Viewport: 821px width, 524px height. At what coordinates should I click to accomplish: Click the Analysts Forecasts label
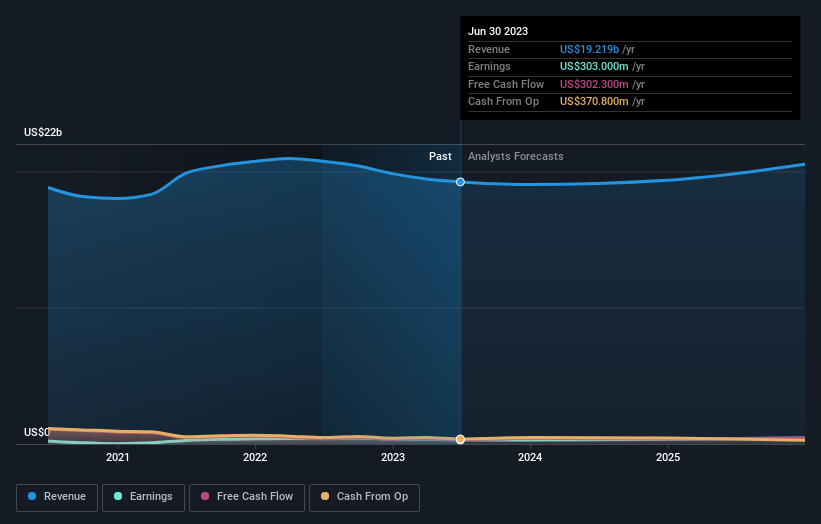[516, 157]
